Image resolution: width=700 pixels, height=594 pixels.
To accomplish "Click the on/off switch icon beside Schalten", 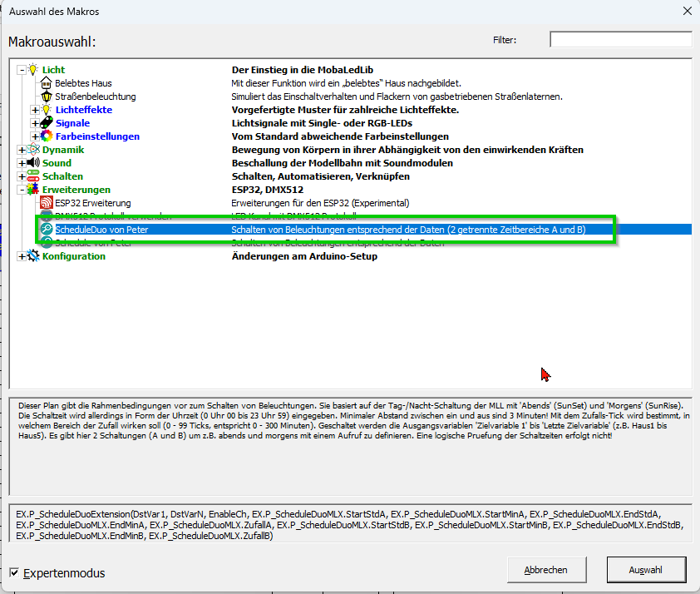I will 33,176.
